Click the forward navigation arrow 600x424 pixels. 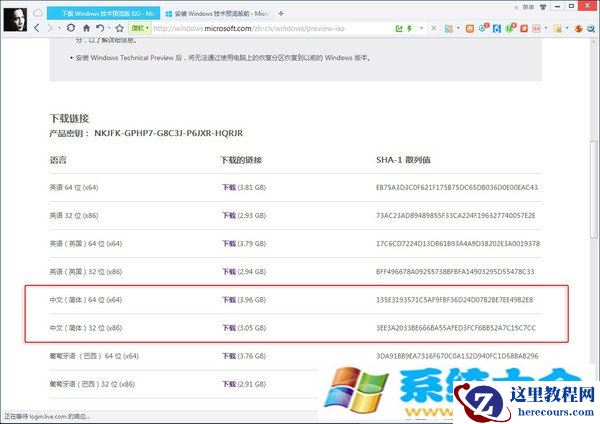pos(50,28)
